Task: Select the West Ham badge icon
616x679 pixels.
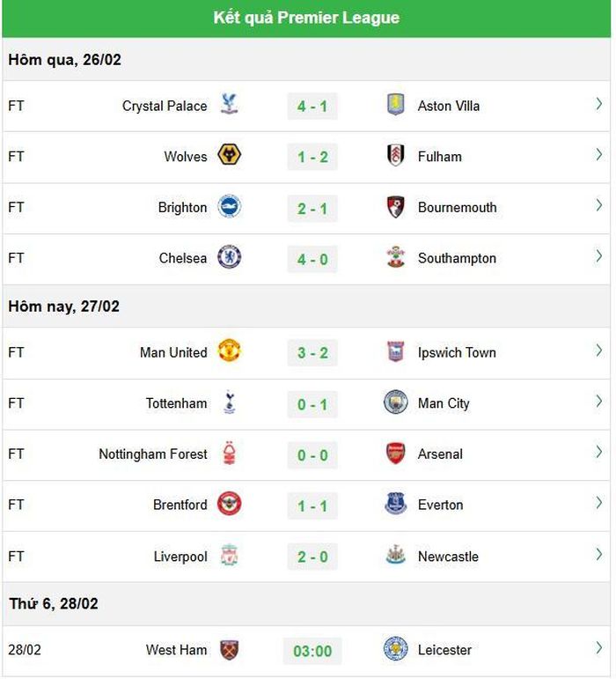Action: pyautogui.click(x=229, y=650)
